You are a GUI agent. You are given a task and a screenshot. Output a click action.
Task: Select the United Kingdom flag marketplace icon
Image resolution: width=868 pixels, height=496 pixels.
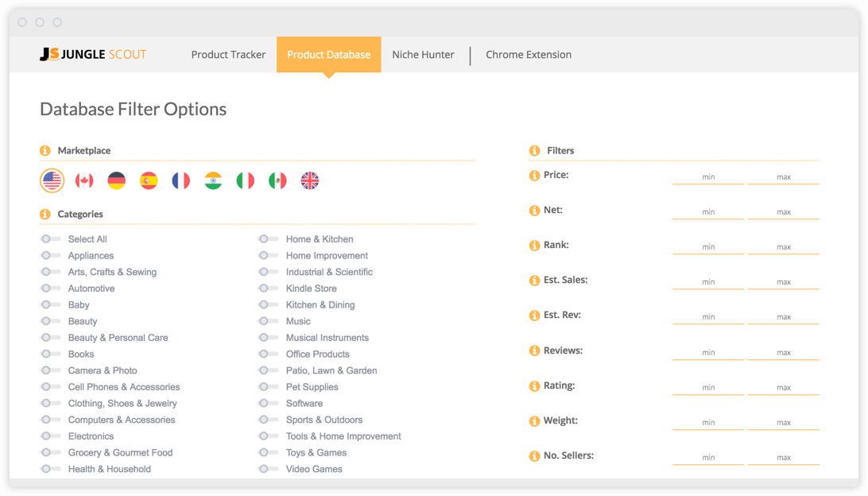(310, 180)
